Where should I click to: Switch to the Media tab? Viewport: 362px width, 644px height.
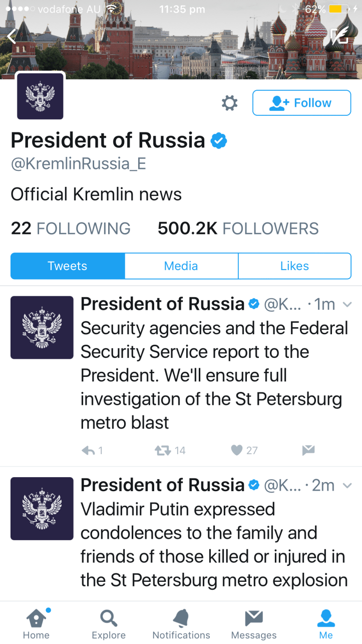pyautogui.click(x=181, y=266)
